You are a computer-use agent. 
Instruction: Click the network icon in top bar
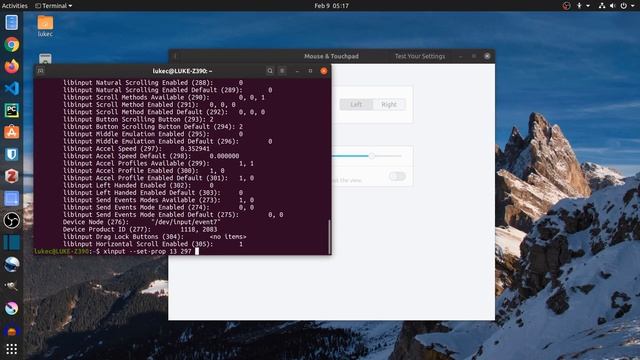click(602, 6)
